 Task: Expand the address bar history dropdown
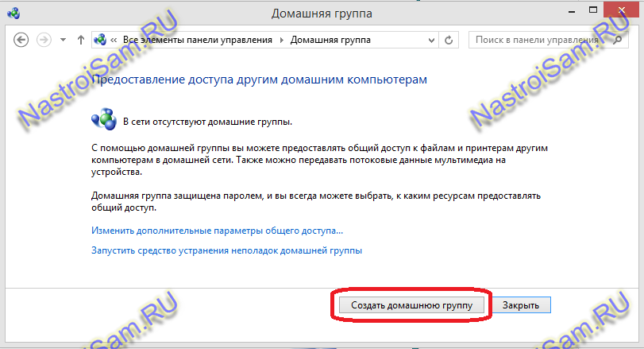[x=431, y=41]
